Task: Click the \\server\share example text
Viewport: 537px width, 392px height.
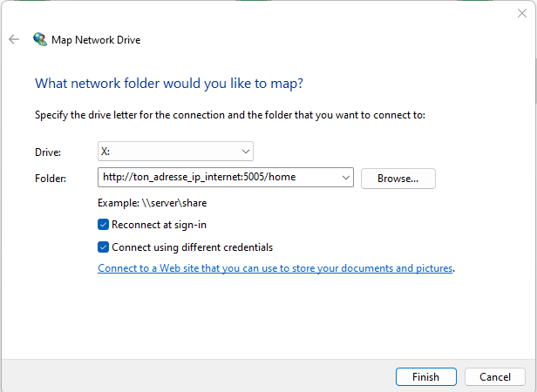Action: (x=174, y=203)
